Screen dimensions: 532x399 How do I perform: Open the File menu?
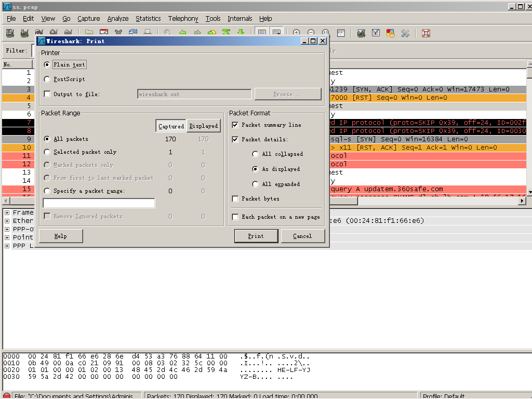point(11,18)
